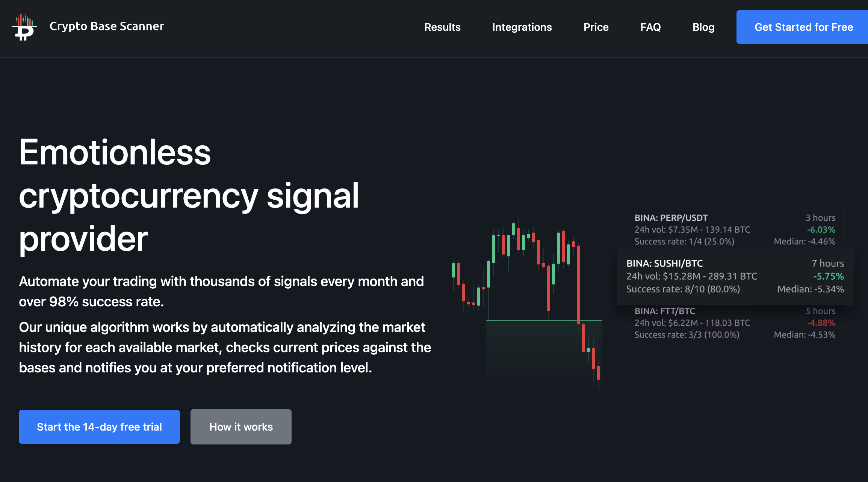Image resolution: width=868 pixels, height=482 pixels.
Task: Click the -5.75% drop value
Action: coord(829,276)
